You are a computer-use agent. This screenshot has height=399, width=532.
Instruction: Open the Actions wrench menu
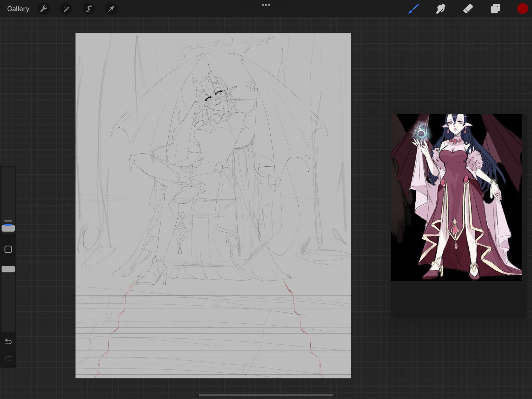pyautogui.click(x=44, y=9)
